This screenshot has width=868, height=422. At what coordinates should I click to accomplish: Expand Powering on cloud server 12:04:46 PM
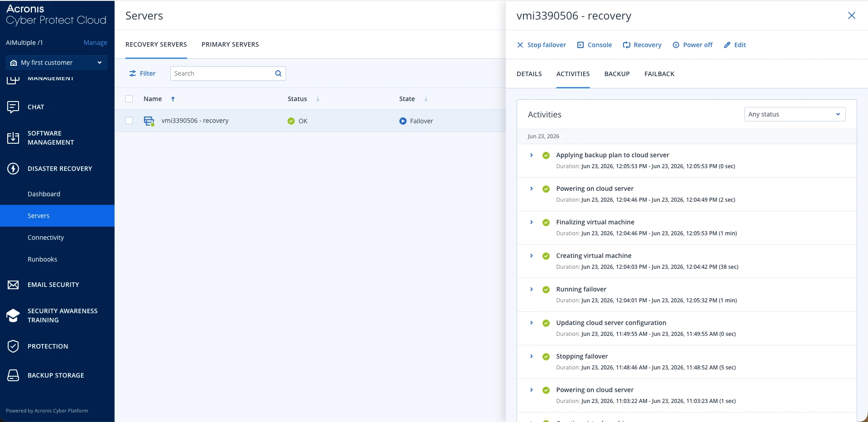[532, 189]
